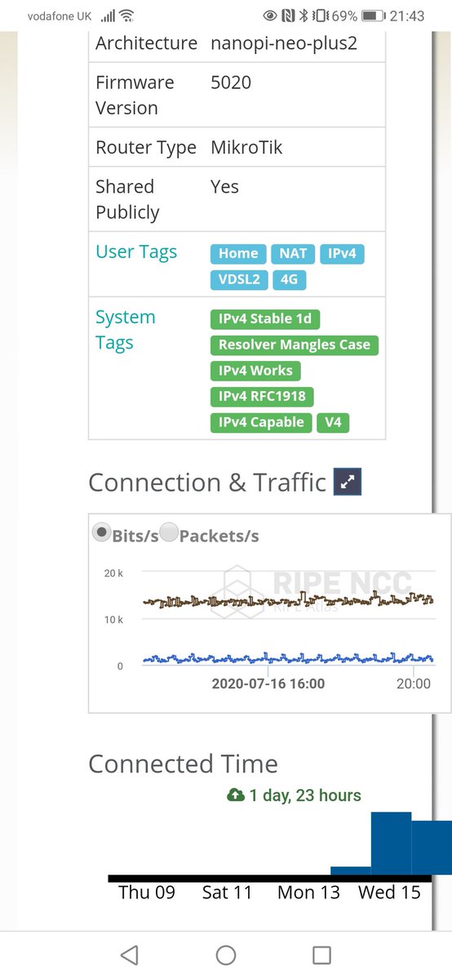Click the IPv4 RFC1918 system tag
The image size is (452, 980).
point(262,397)
